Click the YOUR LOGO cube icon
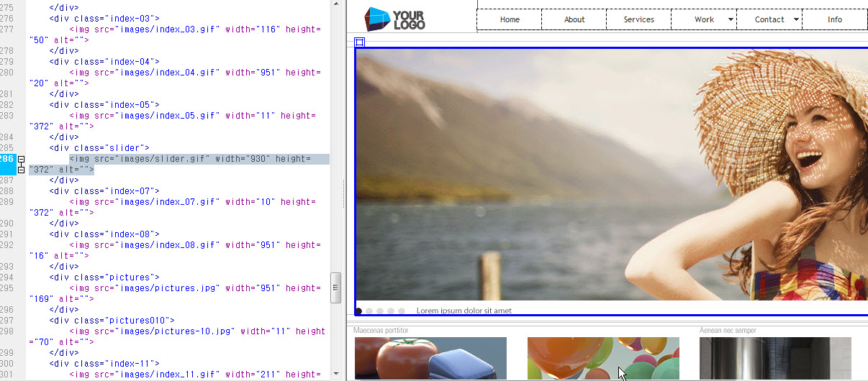 [x=377, y=18]
